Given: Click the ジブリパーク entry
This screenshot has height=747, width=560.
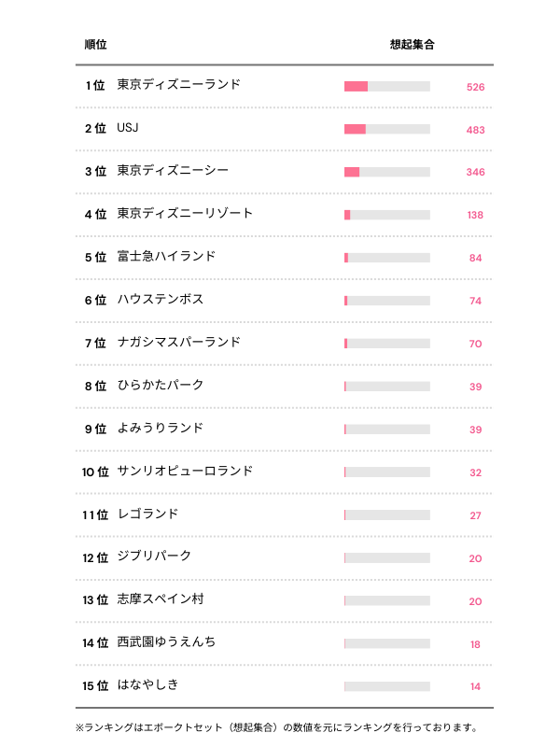Looking at the screenshot, I should click(x=154, y=557).
